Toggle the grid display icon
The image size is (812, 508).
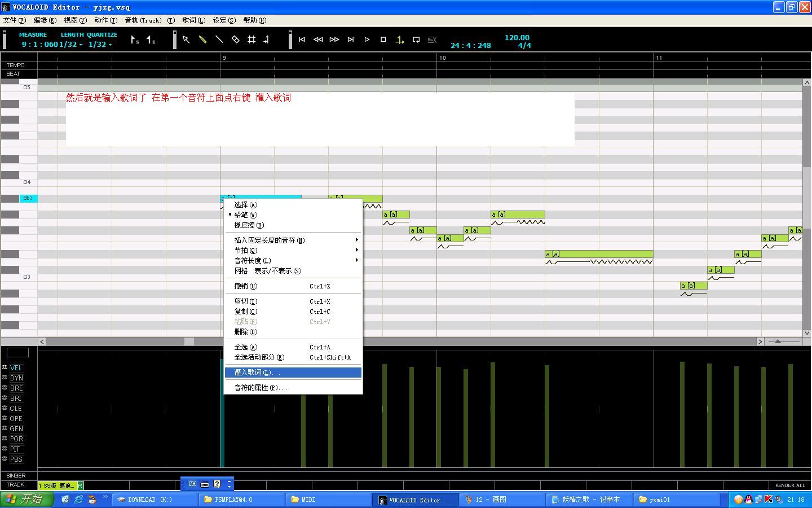[x=251, y=40]
